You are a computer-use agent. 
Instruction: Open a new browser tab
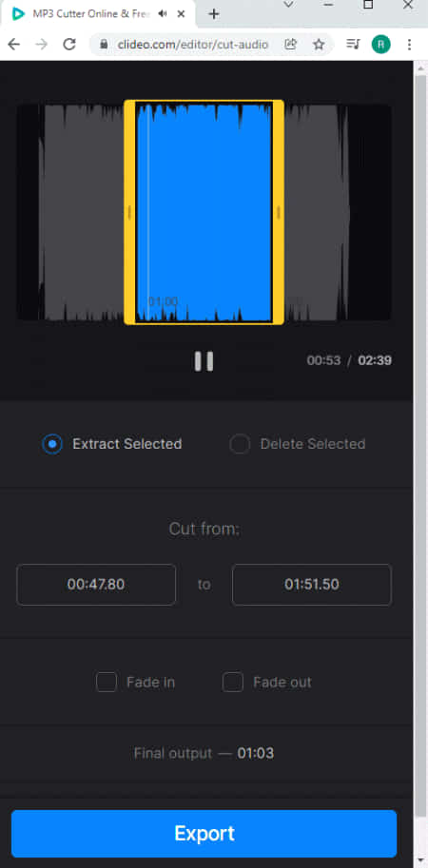pos(214,14)
